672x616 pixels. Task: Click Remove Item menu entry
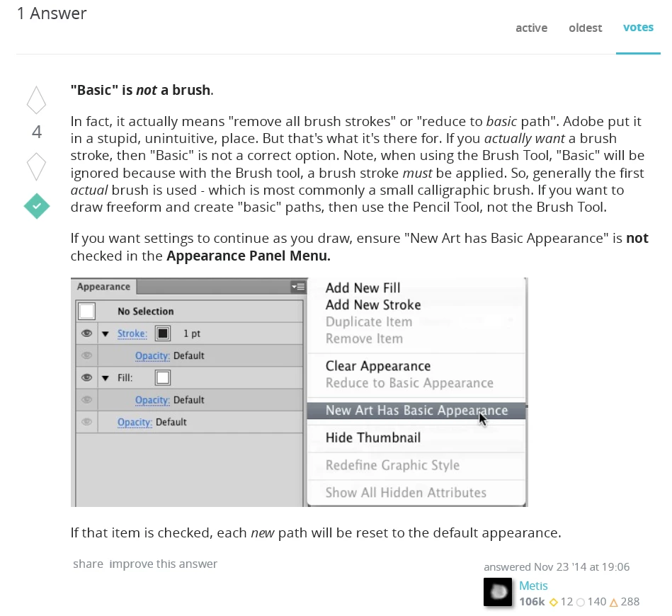click(364, 338)
